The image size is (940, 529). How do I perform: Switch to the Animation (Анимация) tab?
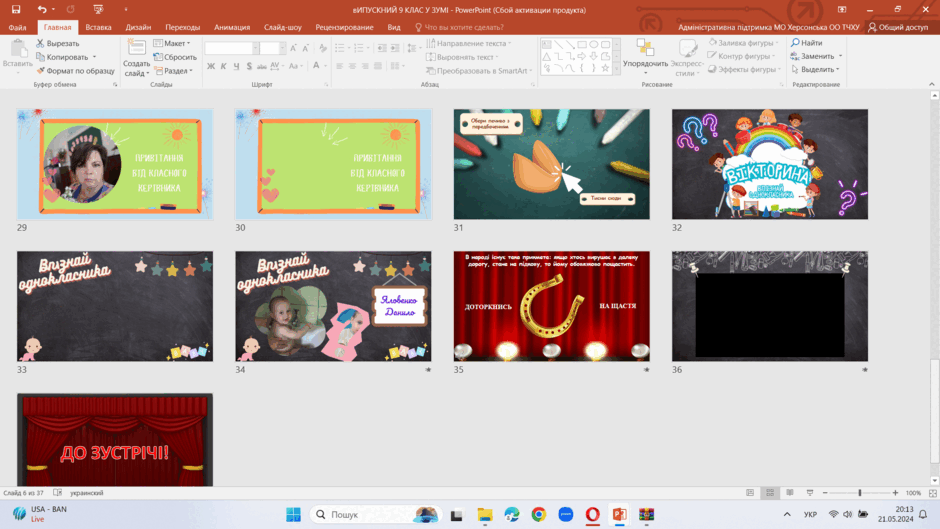click(231, 27)
